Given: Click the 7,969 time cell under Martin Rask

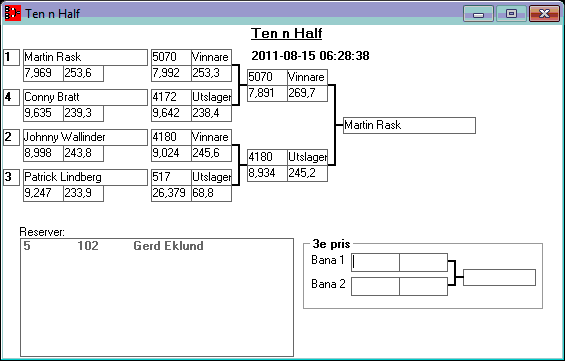Looking at the screenshot, I should (x=43, y=73).
